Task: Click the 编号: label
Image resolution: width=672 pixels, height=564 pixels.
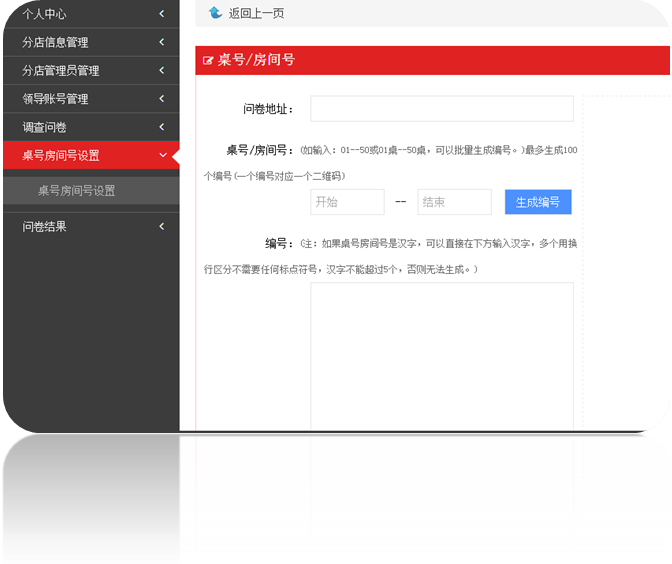Action: click(x=279, y=244)
